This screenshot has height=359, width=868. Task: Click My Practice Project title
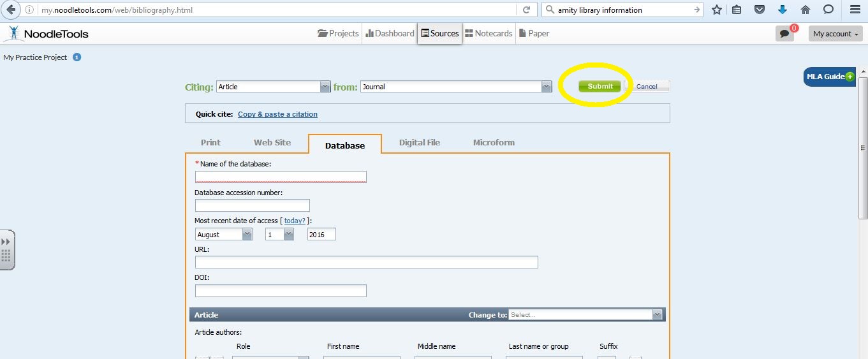point(35,57)
